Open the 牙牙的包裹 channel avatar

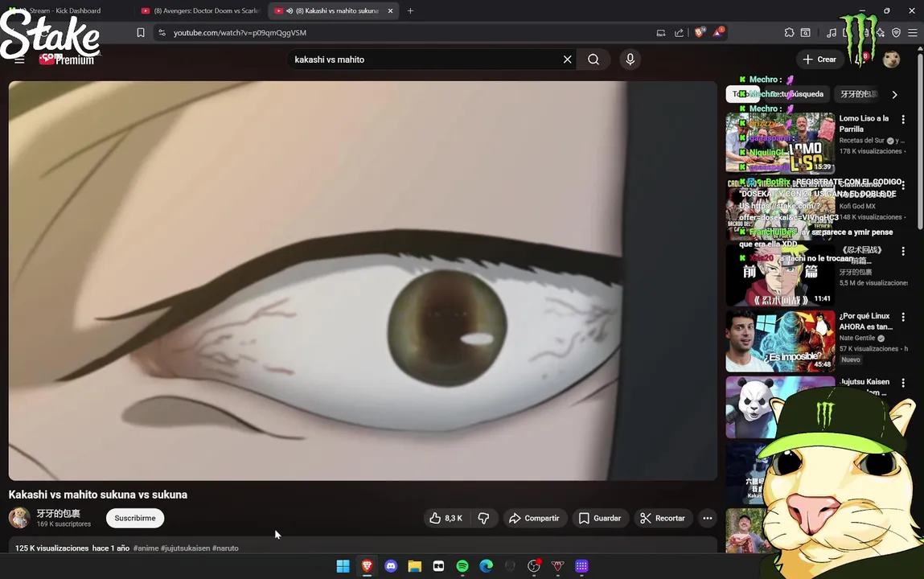(19, 518)
